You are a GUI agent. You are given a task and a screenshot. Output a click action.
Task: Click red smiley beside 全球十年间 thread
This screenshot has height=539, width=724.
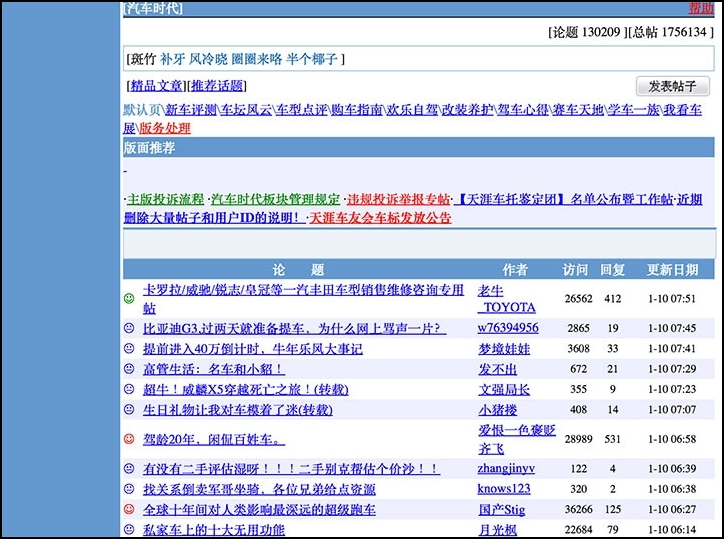129,510
